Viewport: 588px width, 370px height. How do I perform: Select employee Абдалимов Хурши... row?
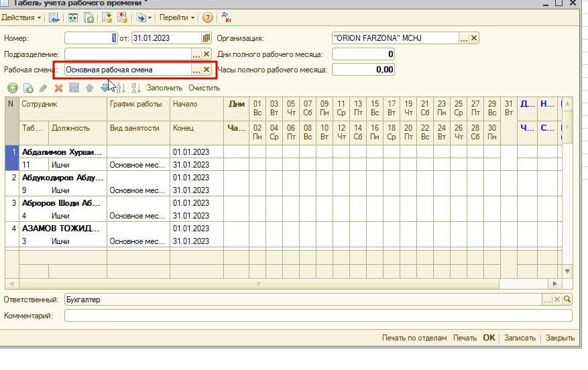62,152
